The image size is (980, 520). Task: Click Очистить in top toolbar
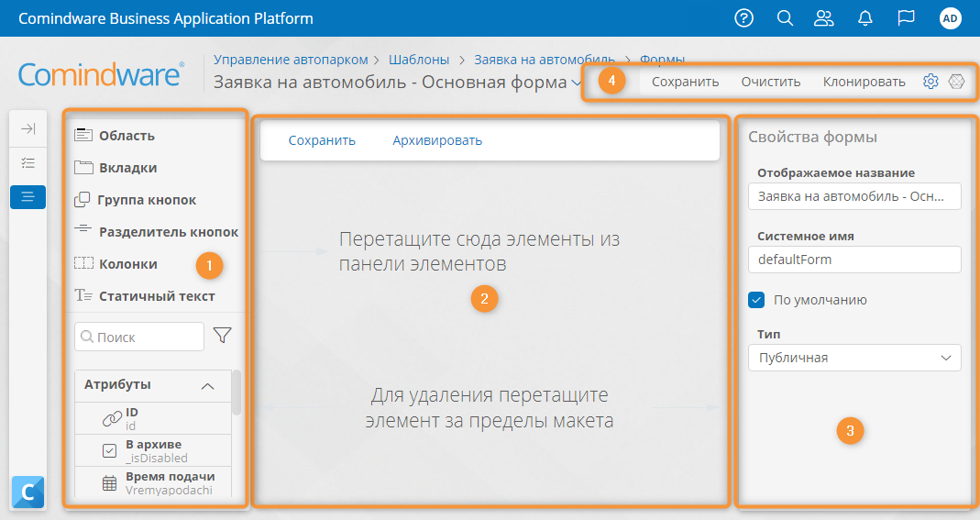coord(771,82)
